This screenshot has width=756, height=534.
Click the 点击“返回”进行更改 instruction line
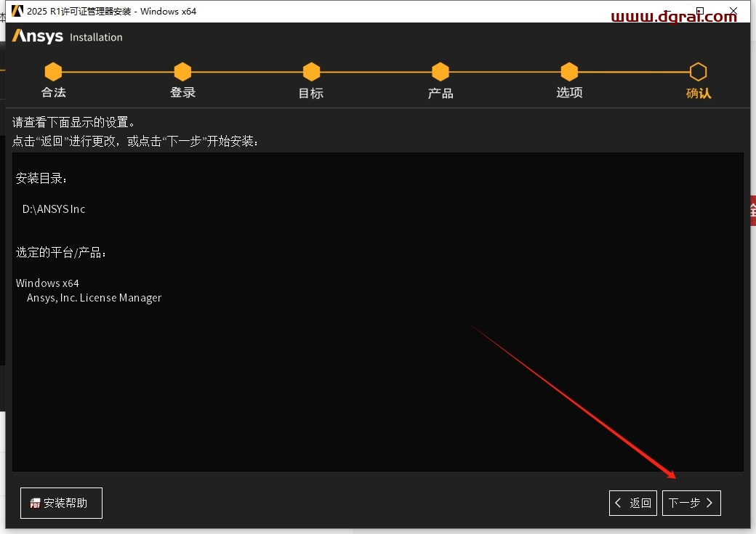[x=135, y=141]
